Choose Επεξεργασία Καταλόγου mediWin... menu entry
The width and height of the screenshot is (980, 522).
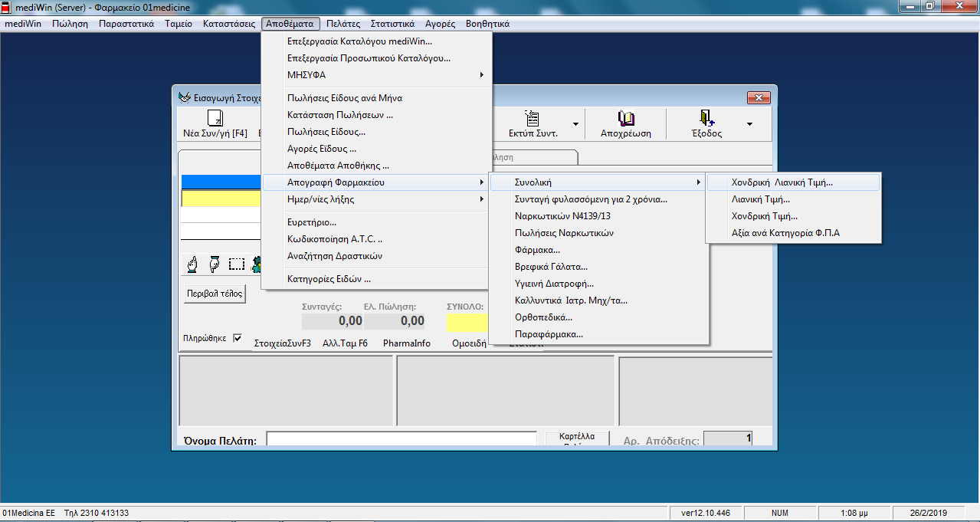pyautogui.click(x=376, y=41)
